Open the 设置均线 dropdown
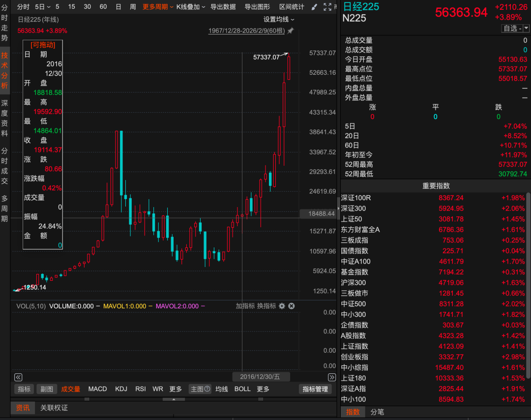 tap(279, 19)
